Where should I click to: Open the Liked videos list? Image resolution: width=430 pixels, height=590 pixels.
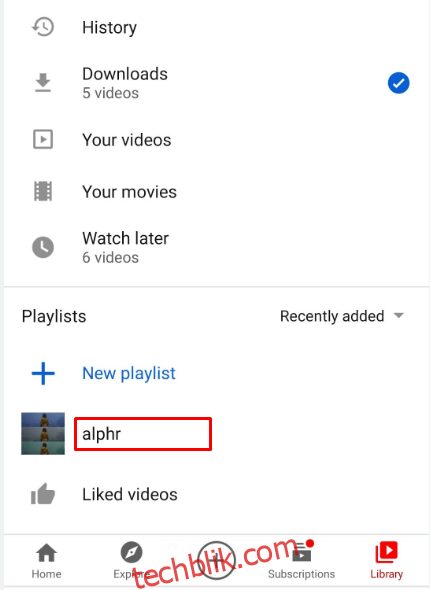pos(130,494)
